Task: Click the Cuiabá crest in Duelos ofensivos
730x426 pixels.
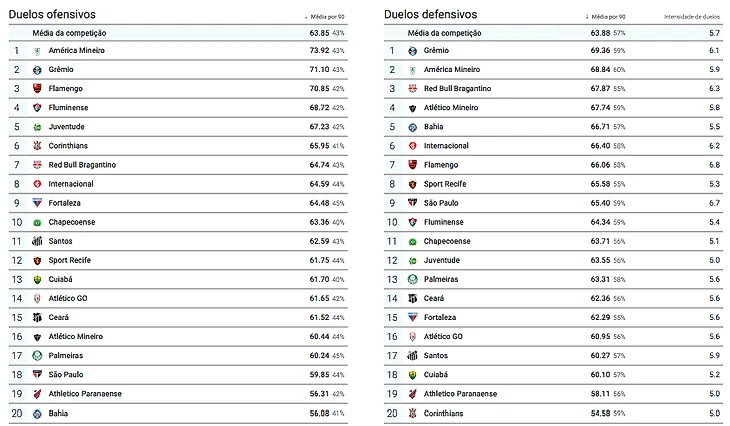Action: coord(37,279)
